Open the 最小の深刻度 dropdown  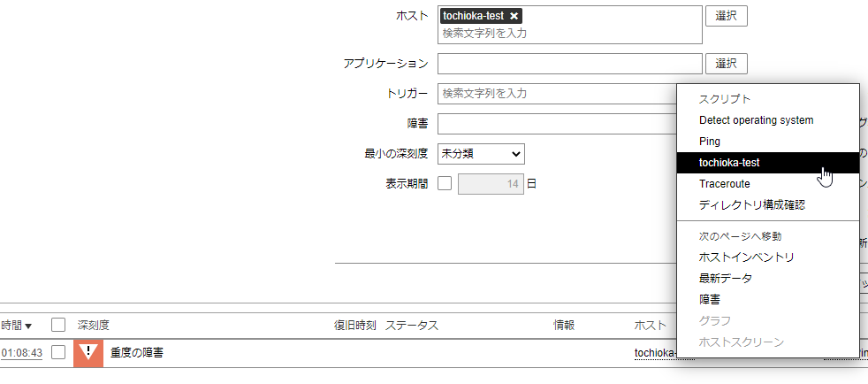tap(481, 153)
